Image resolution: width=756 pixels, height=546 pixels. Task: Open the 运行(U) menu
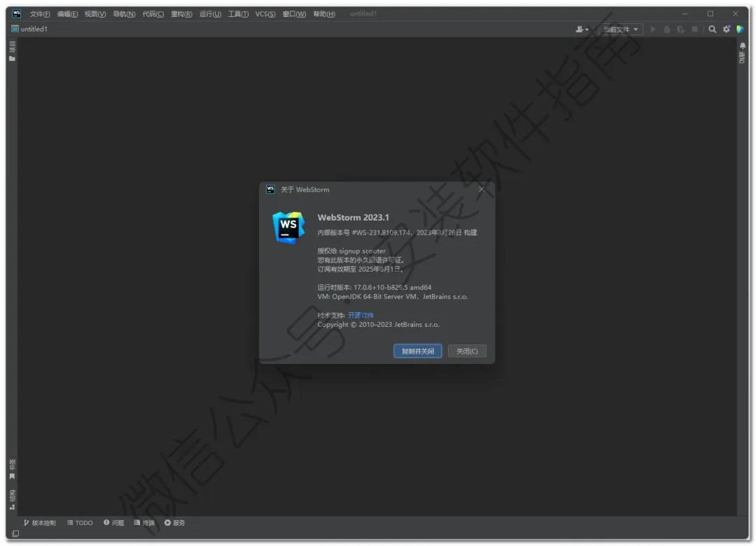point(210,14)
